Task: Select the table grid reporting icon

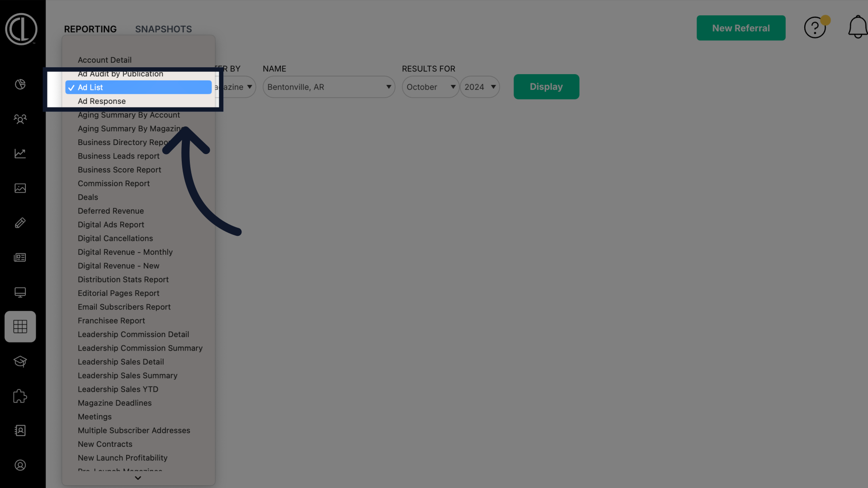Action: pos(20,327)
